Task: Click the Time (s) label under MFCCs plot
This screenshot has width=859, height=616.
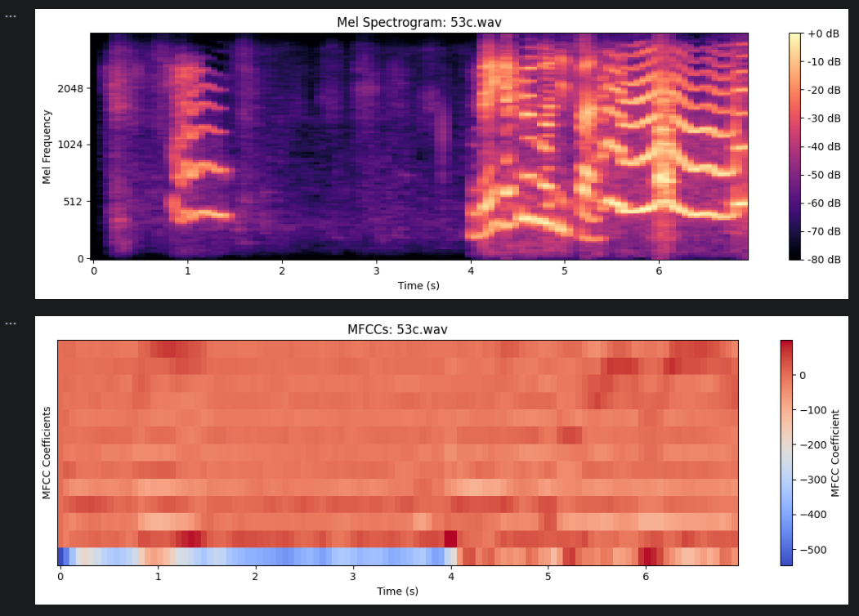Action: [398, 591]
